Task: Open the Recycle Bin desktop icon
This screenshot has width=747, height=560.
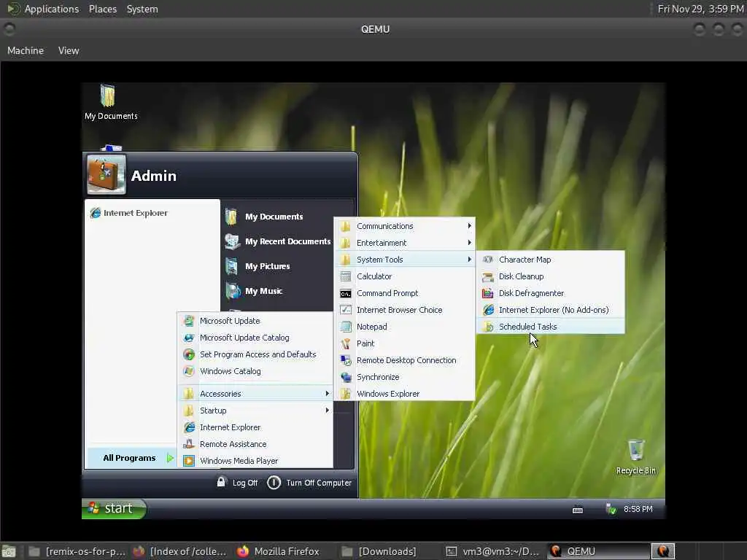Action: [636, 450]
